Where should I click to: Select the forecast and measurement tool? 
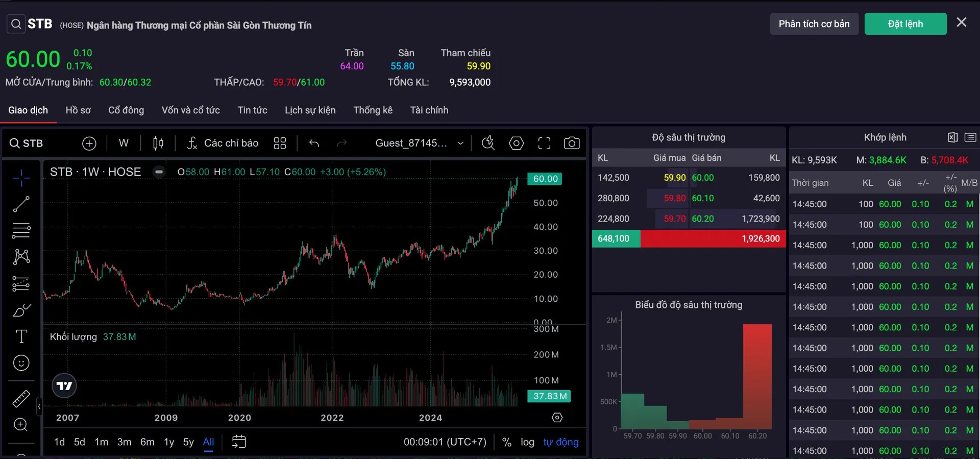21,283
